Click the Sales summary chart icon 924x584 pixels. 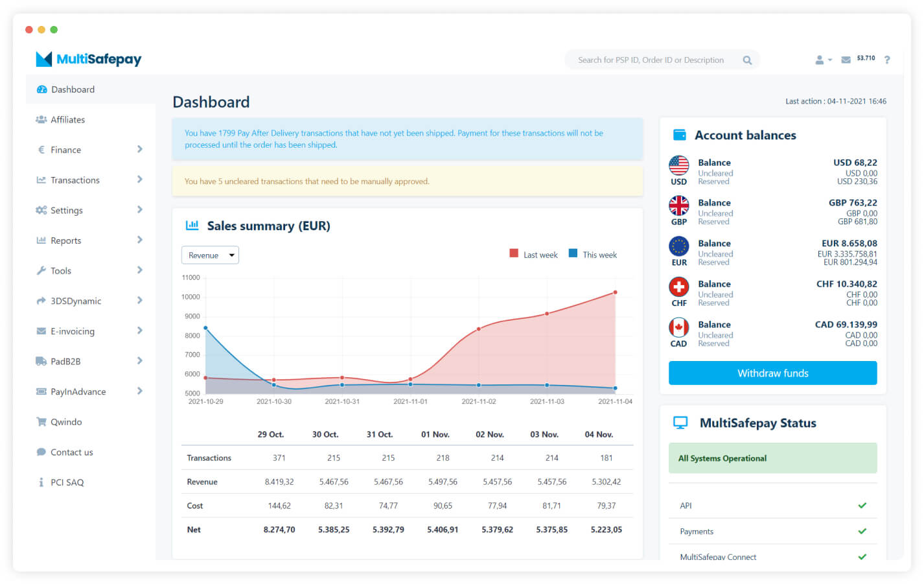pyautogui.click(x=192, y=226)
